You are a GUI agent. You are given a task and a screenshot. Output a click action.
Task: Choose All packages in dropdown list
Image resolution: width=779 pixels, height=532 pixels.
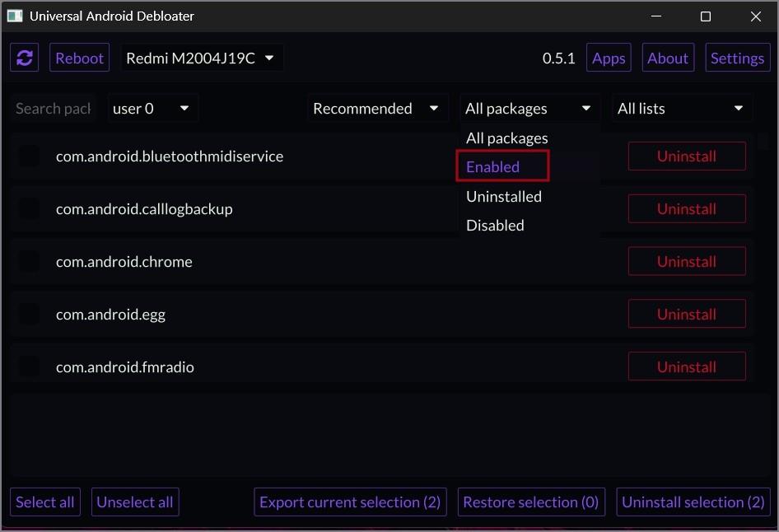[x=529, y=138]
